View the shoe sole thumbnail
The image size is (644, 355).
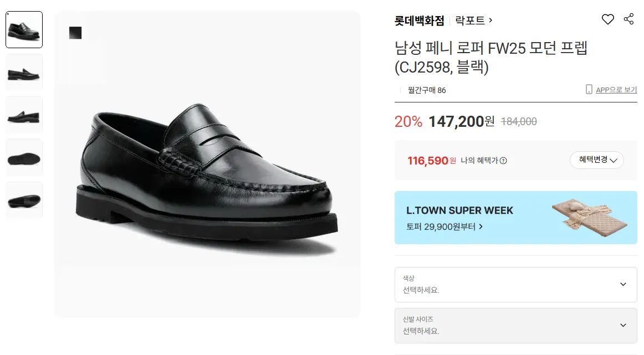point(24,157)
